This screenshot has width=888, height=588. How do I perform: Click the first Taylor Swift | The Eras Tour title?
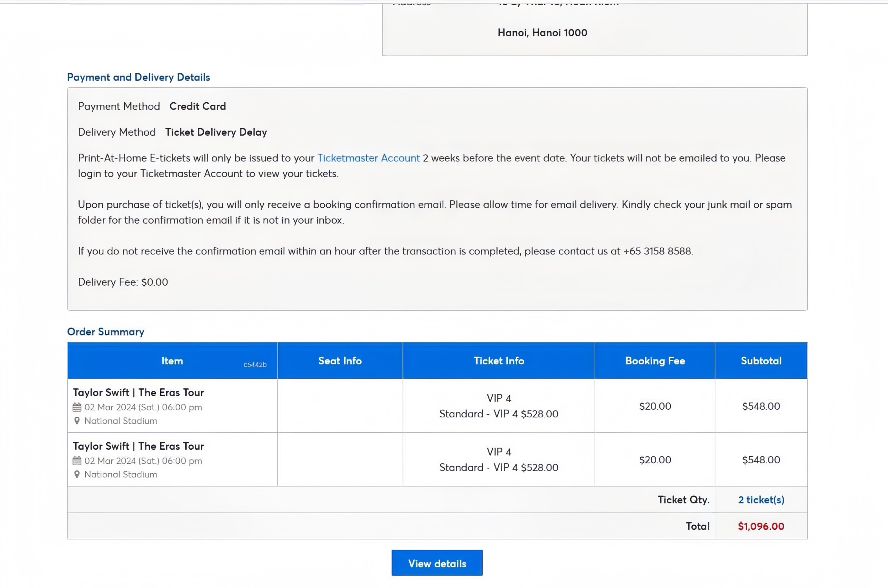coord(138,392)
